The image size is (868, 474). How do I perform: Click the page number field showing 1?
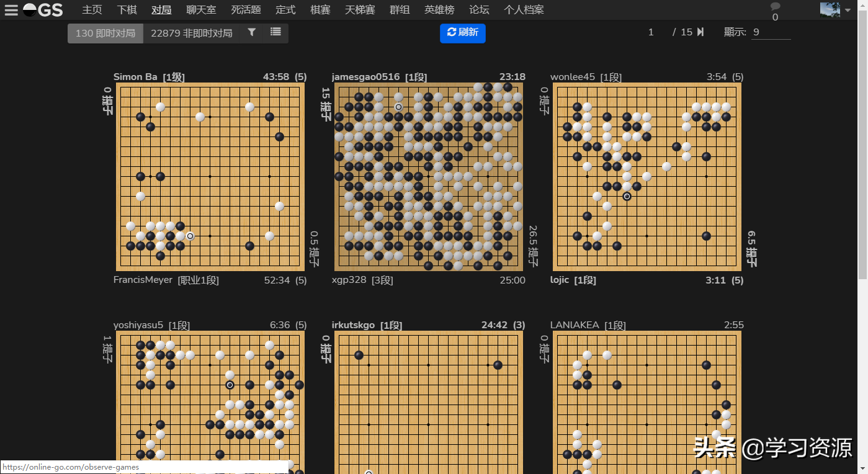point(651,32)
